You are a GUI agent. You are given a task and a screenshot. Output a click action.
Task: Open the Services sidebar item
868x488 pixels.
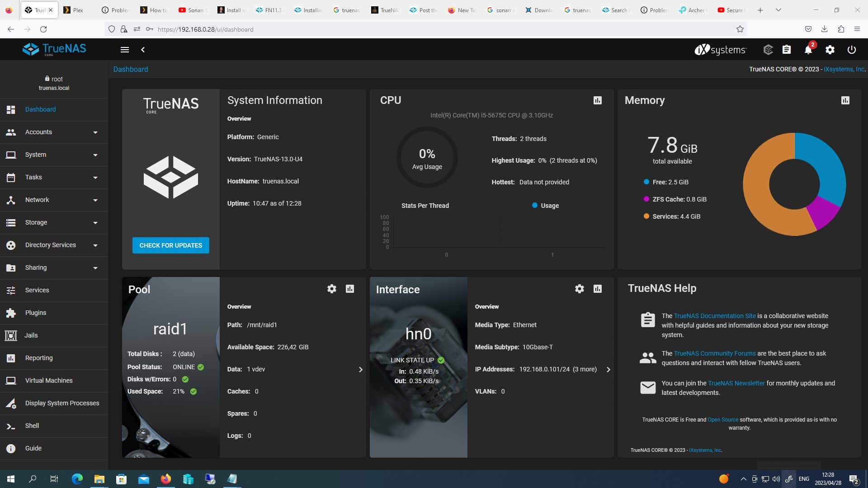(x=54, y=290)
